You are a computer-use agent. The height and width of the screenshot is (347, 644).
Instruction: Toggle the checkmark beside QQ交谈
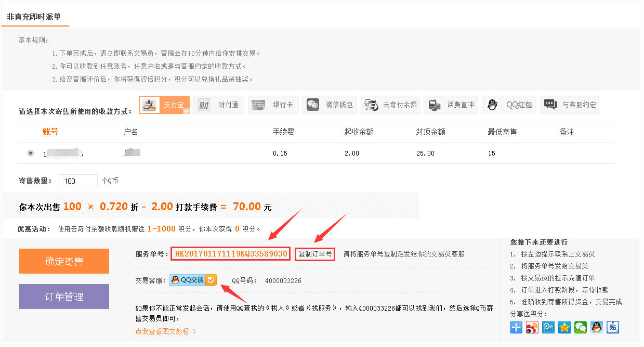click(x=211, y=280)
